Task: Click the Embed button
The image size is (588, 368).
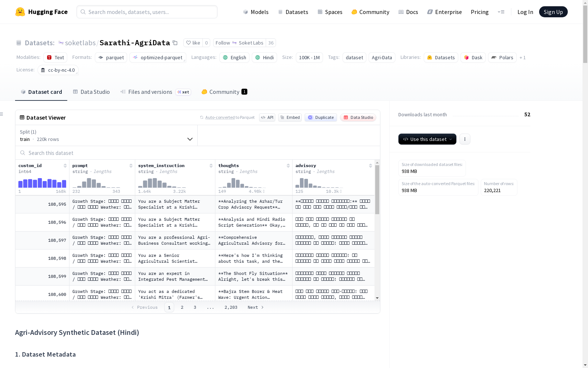Action: click(290, 117)
